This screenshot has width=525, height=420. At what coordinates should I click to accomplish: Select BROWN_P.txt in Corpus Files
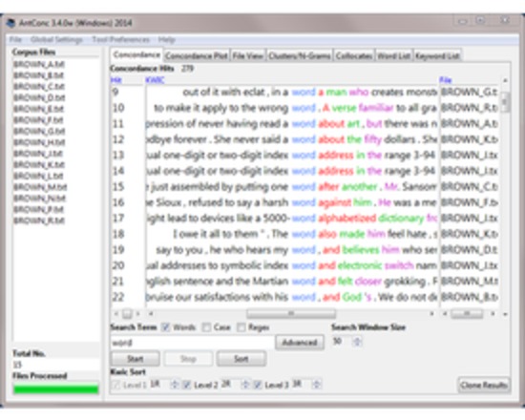click(38, 209)
